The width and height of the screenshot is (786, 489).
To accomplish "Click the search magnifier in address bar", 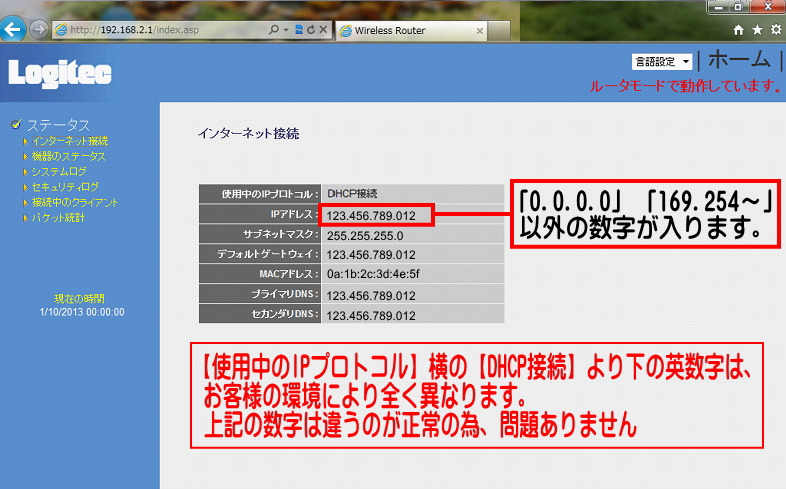I will point(274,31).
